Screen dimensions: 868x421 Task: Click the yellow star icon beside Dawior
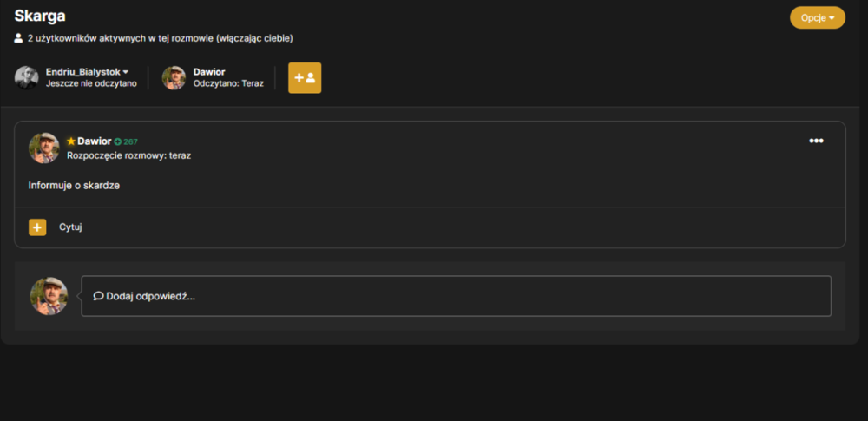tap(71, 141)
